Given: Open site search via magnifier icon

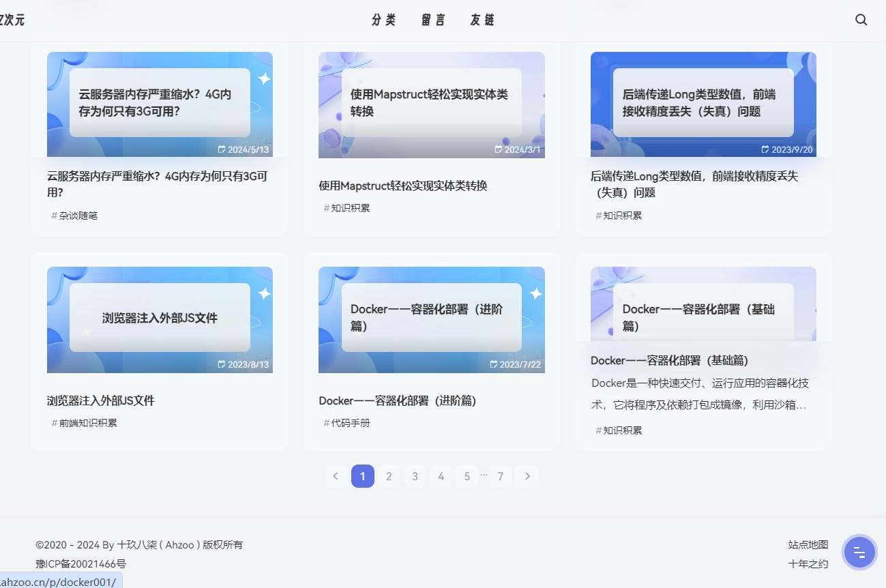Looking at the screenshot, I should (861, 20).
